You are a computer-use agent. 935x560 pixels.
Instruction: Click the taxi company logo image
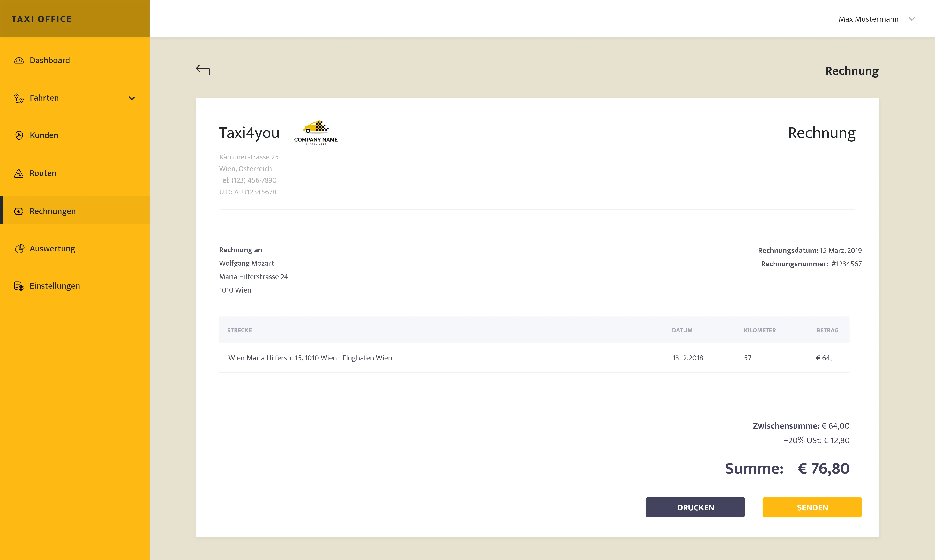pyautogui.click(x=316, y=133)
